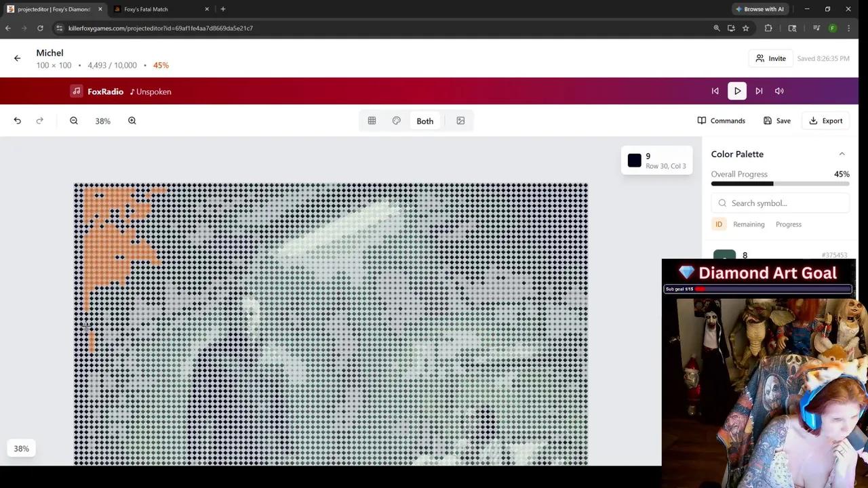Show the reference image view
Screen dimensions: 868x488
460,121
